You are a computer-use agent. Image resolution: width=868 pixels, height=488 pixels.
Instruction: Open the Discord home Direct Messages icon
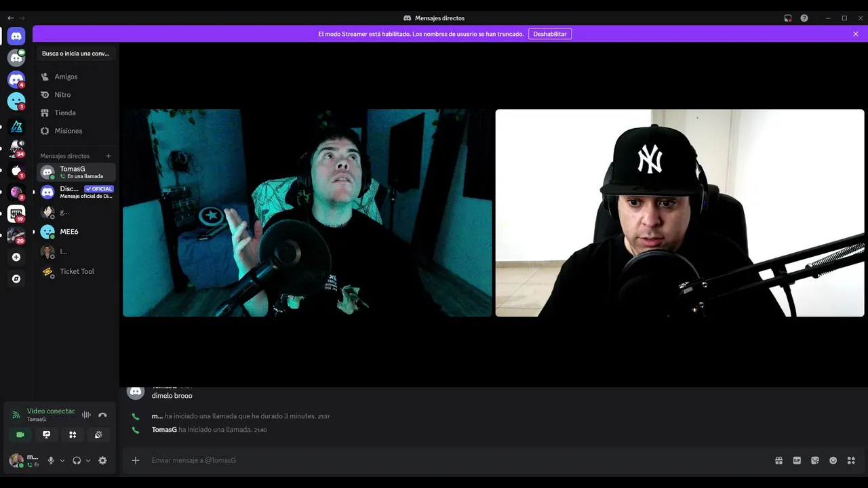(16, 36)
